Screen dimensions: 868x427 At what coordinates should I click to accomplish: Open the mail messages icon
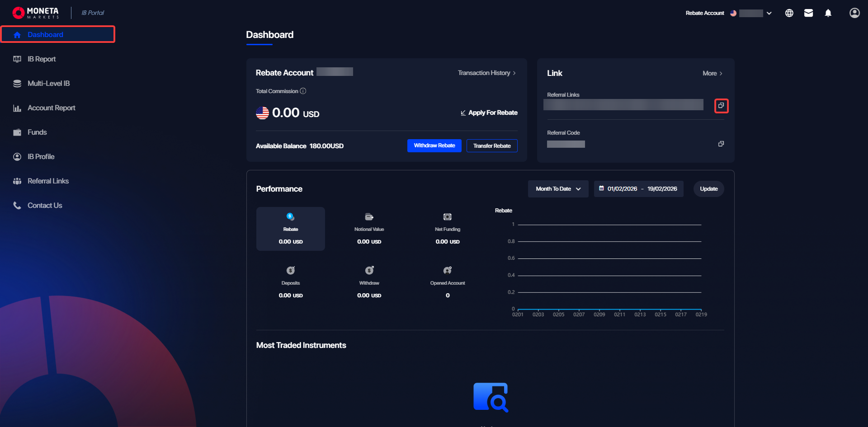coord(809,13)
